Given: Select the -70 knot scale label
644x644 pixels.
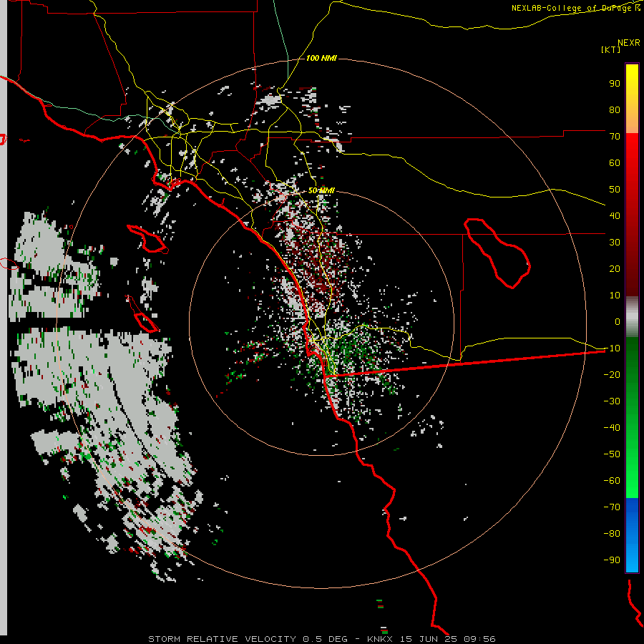Looking at the screenshot, I should tap(612, 507).
